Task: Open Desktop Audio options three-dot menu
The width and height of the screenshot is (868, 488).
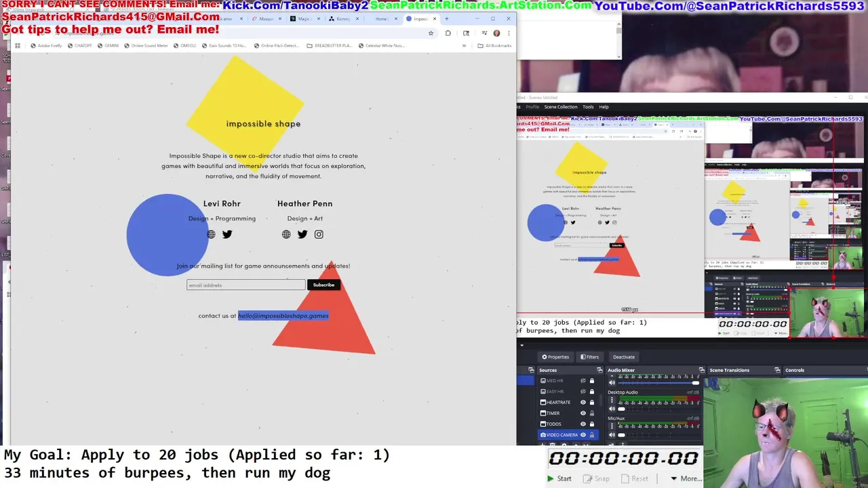Action: [x=612, y=400]
